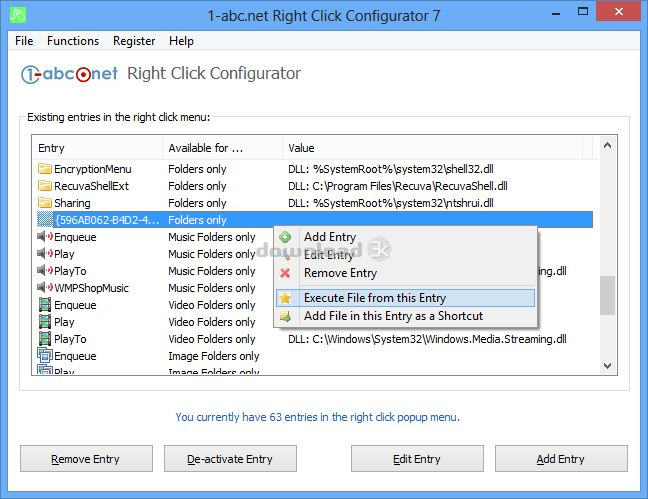Click the De-activate Entry button
This screenshot has width=648, height=499.
coord(230,458)
